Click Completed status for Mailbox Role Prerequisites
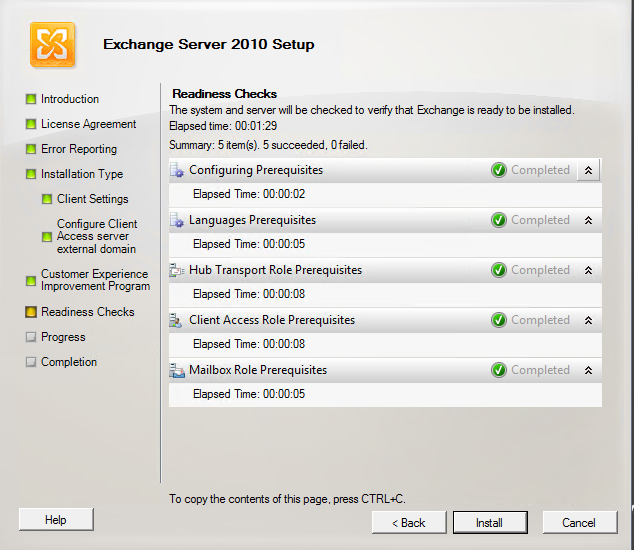Image resolution: width=634 pixels, height=550 pixels. pyautogui.click(x=541, y=370)
